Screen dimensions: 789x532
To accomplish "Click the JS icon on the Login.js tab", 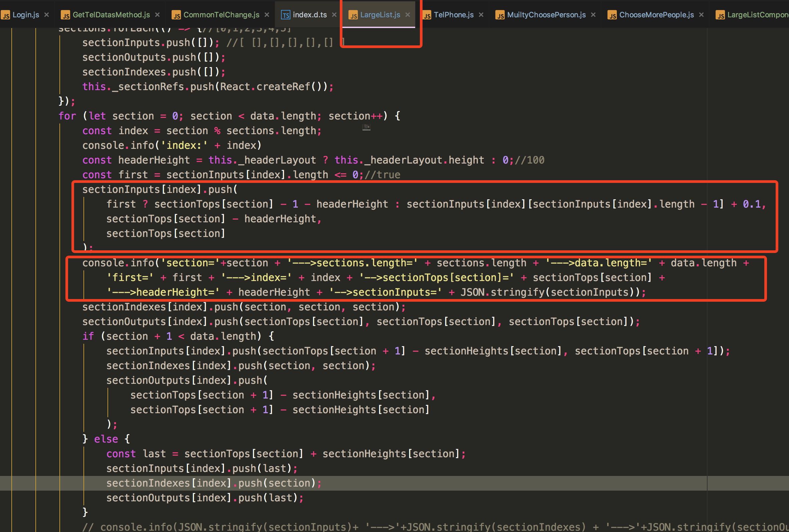I will pos(5,15).
